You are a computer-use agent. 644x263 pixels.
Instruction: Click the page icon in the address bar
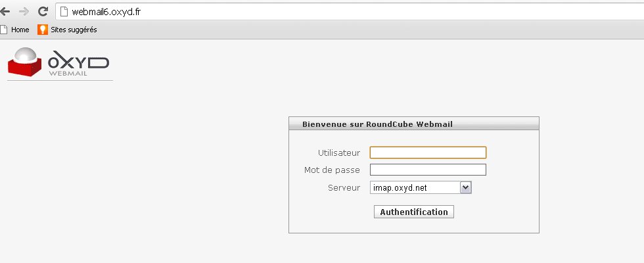point(64,12)
